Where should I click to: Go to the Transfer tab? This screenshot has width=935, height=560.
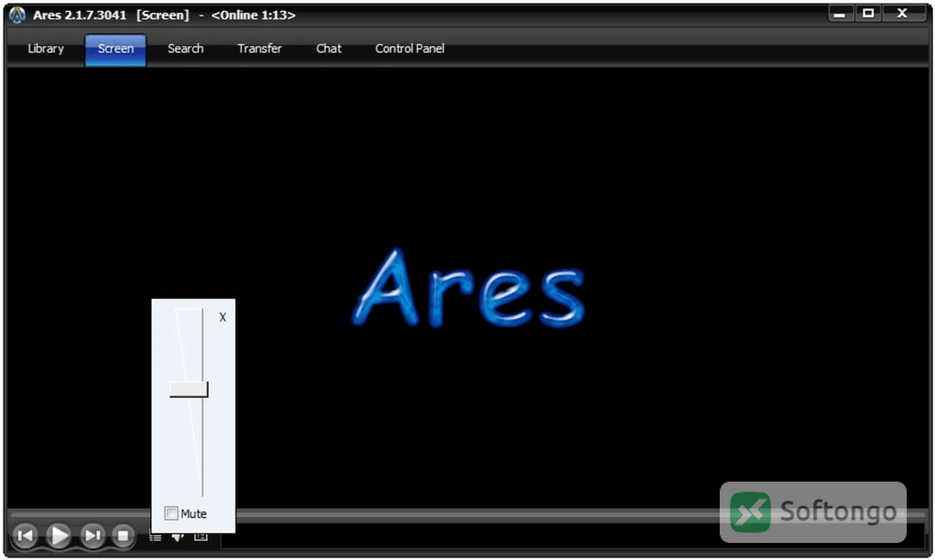(x=260, y=49)
